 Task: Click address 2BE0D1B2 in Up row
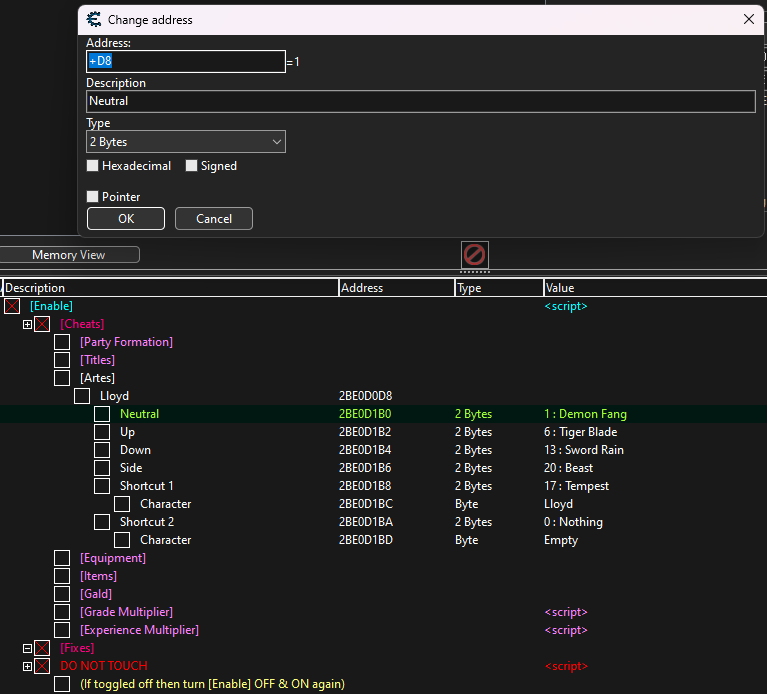[365, 432]
